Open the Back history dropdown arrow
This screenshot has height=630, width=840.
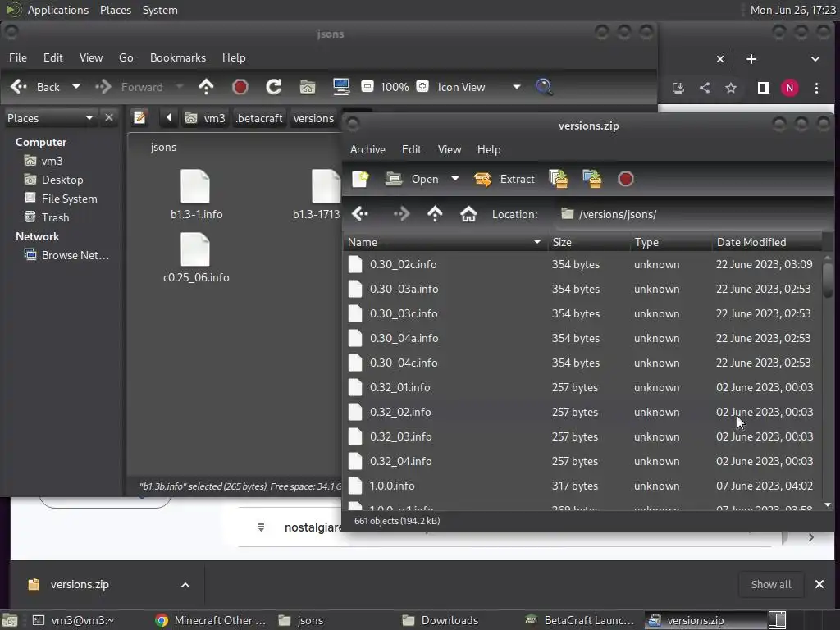click(x=76, y=87)
